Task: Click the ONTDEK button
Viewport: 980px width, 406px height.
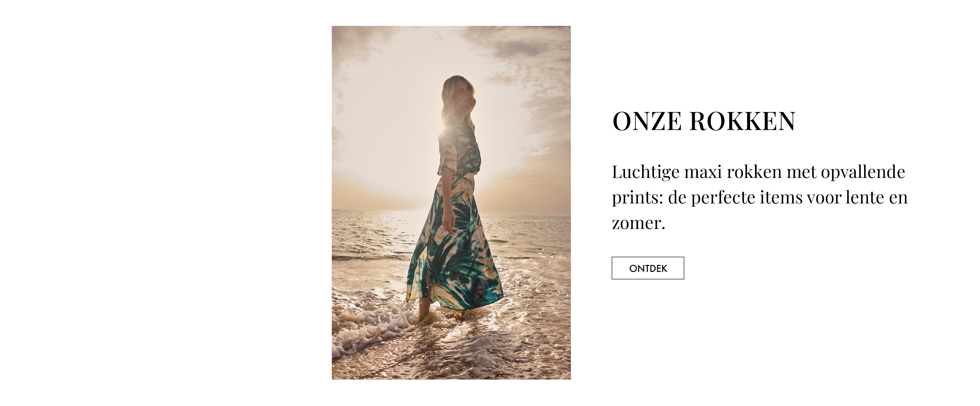Action: (648, 268)
